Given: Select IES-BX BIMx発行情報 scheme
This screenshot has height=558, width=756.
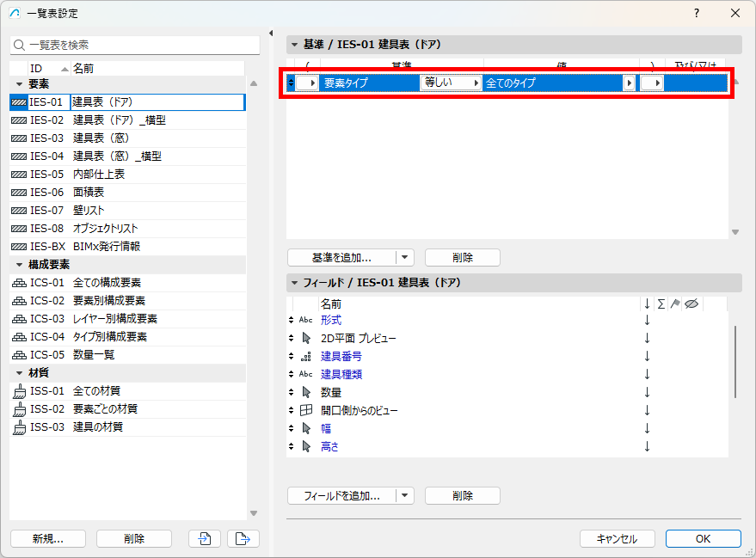Looking at the screenshot, I should (x=128, y=247).
